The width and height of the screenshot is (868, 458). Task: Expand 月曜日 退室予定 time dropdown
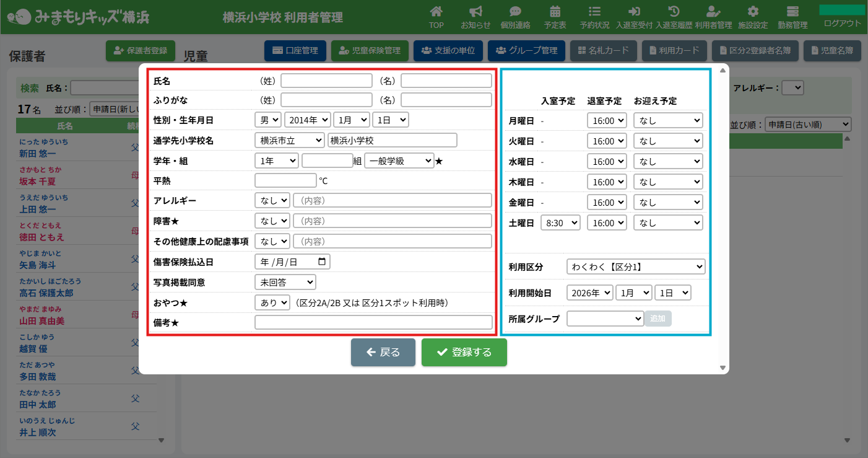pos(607,121)
